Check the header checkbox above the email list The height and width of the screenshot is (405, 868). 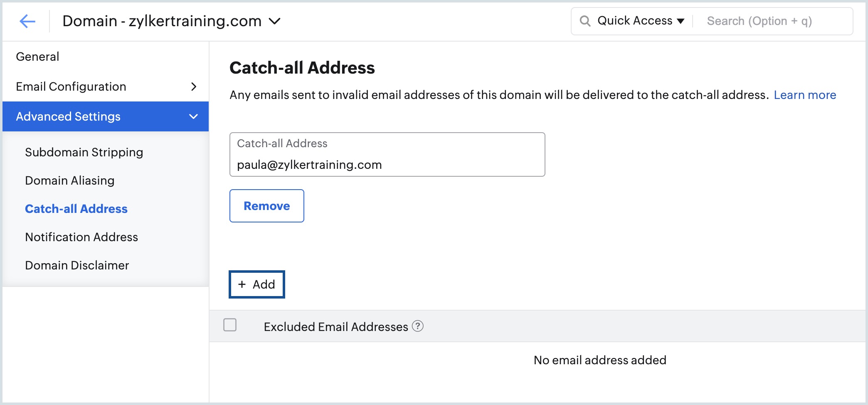[230, 326]
